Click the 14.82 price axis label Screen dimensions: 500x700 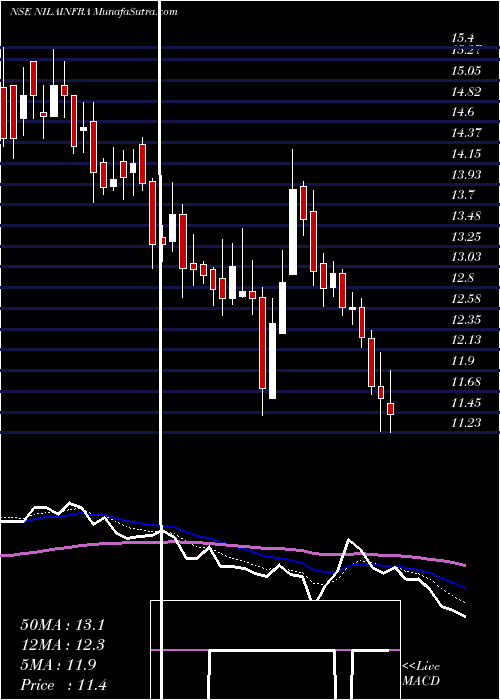coord(467,92)
